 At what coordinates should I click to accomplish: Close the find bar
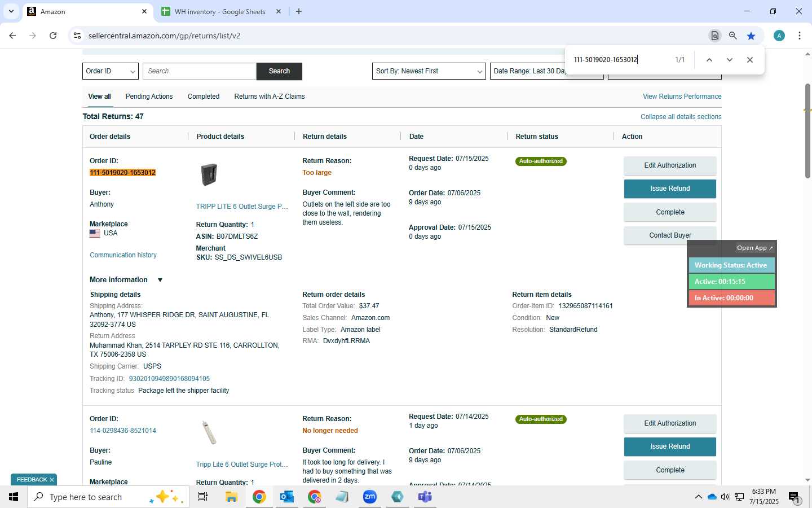[x=750, y=60]
